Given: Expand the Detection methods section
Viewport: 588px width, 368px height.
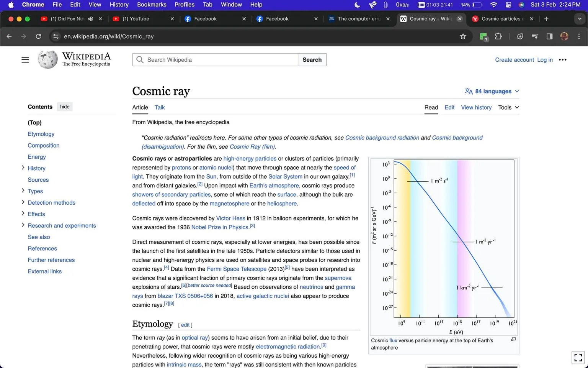Looking at the screenshot, I should (23, 202).
